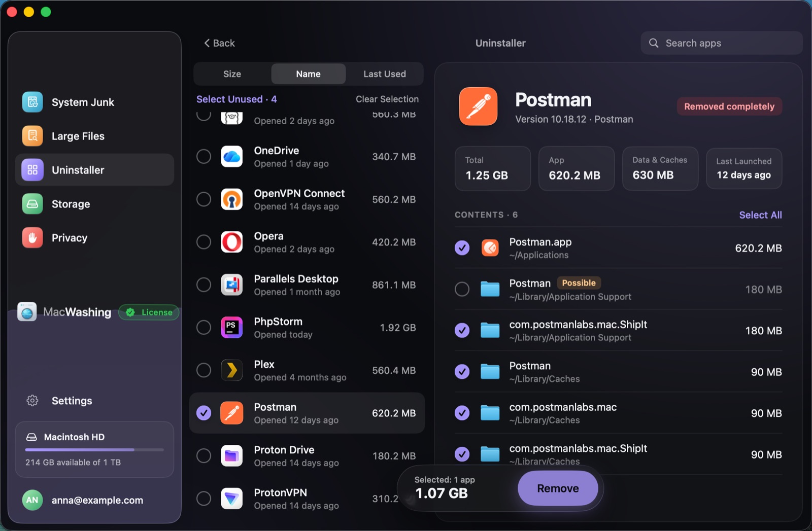Screen dimensions: 812x531
Task: Click the Removed completely badge
Action: click(729, 107)
